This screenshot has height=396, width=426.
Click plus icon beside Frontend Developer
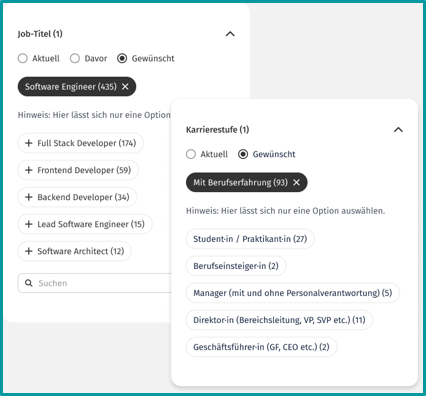(x=29, y=170)
